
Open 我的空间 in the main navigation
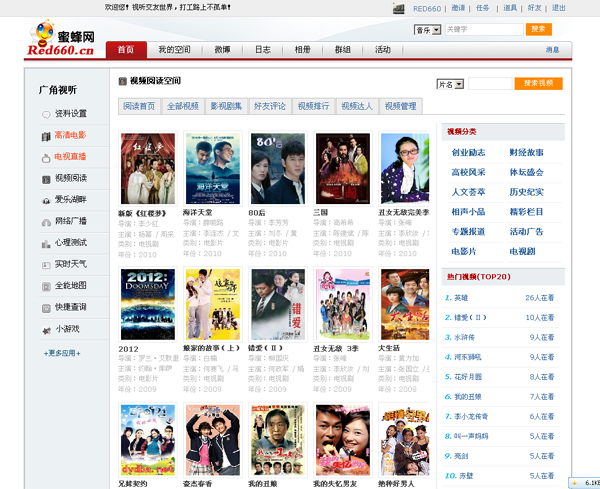point(174,50)
